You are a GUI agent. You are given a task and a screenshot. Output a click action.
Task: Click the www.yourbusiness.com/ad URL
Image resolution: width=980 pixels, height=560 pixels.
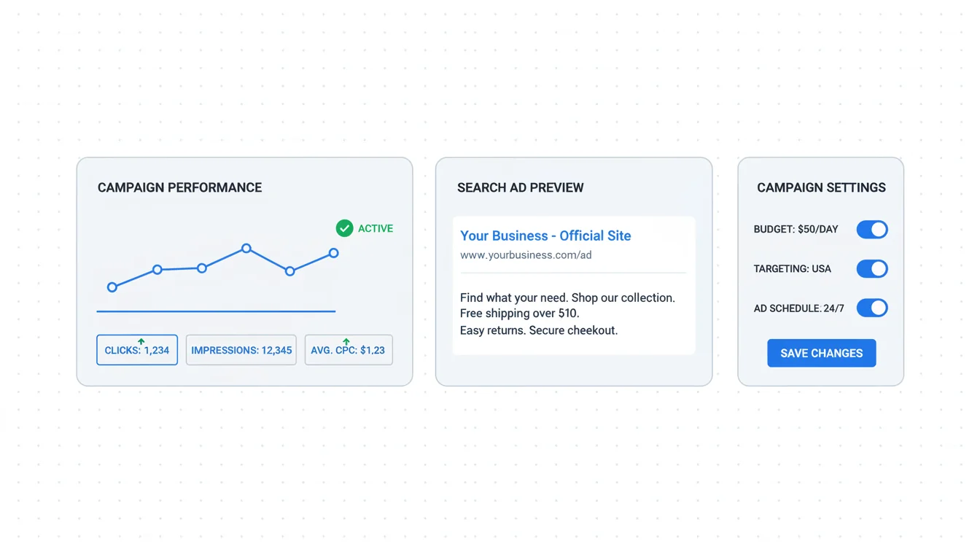[526, 255]
